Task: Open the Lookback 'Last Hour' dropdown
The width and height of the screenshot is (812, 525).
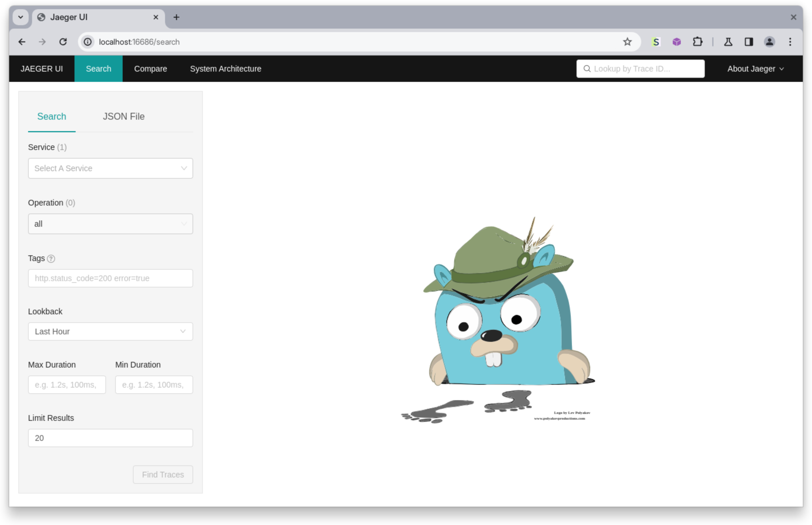Action: [x=111, y=332]
